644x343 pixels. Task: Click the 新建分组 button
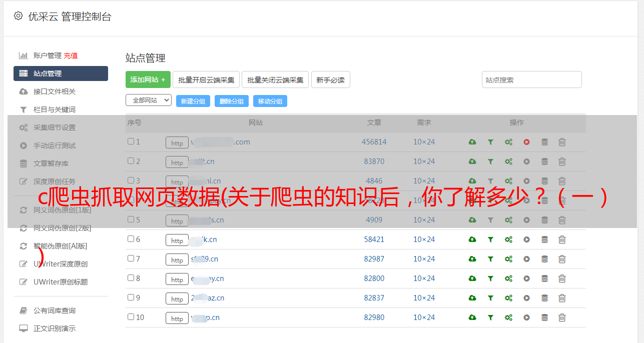point(193,101)
